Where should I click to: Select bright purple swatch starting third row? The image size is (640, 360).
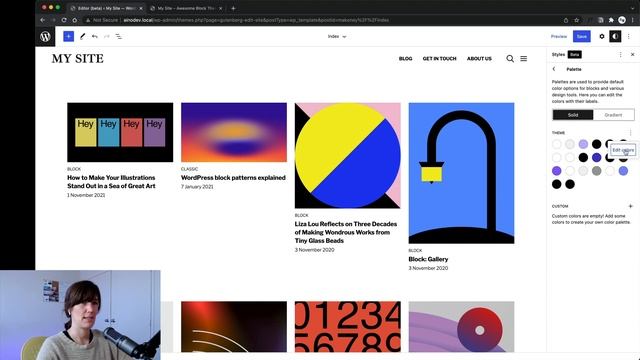coord(557,171)
